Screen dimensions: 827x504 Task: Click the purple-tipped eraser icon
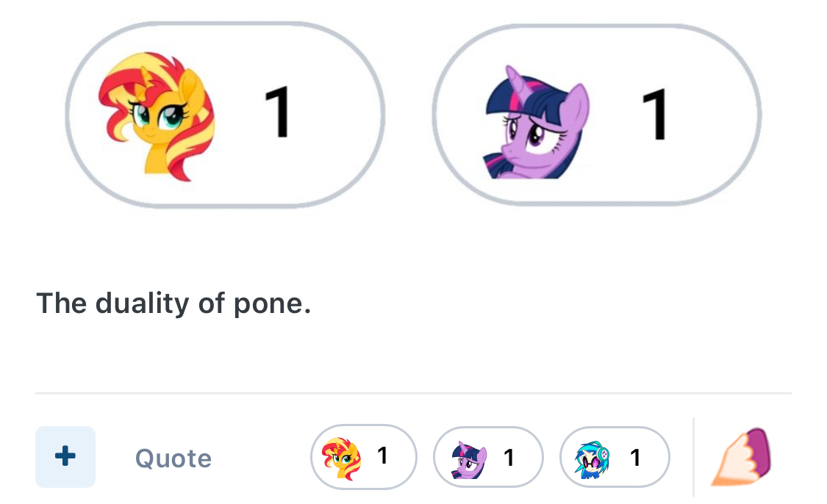741,456
